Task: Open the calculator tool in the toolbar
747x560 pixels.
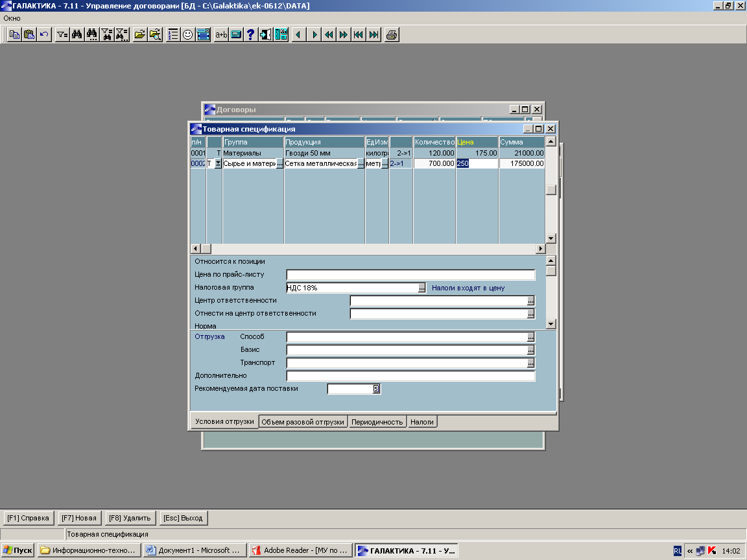Action: (236, 35)
